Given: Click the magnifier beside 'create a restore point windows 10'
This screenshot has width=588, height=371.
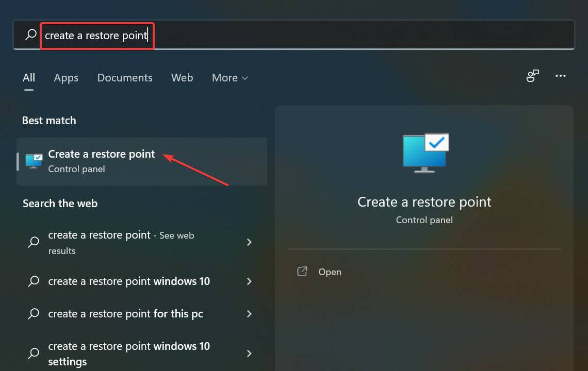Looking at the screenshot, I should coord(33,281).
